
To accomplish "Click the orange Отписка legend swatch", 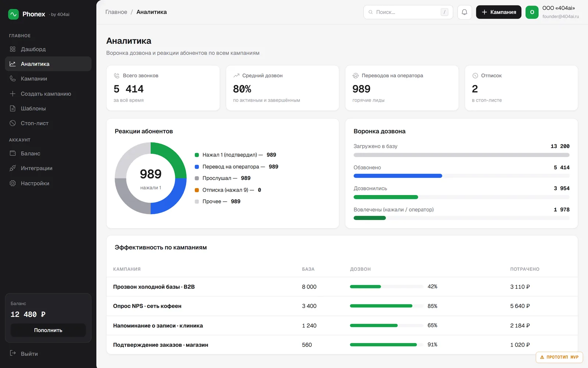I will pos(197,190).
